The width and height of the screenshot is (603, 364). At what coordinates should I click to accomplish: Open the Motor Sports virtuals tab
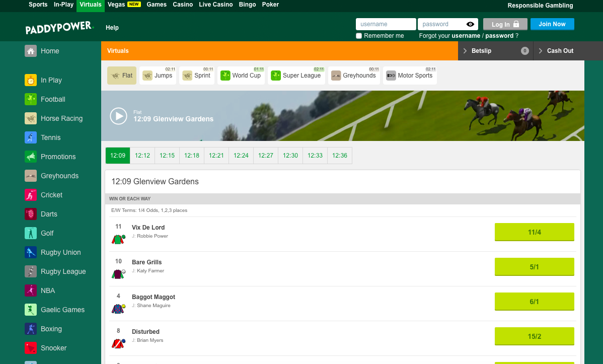[410, 76]
